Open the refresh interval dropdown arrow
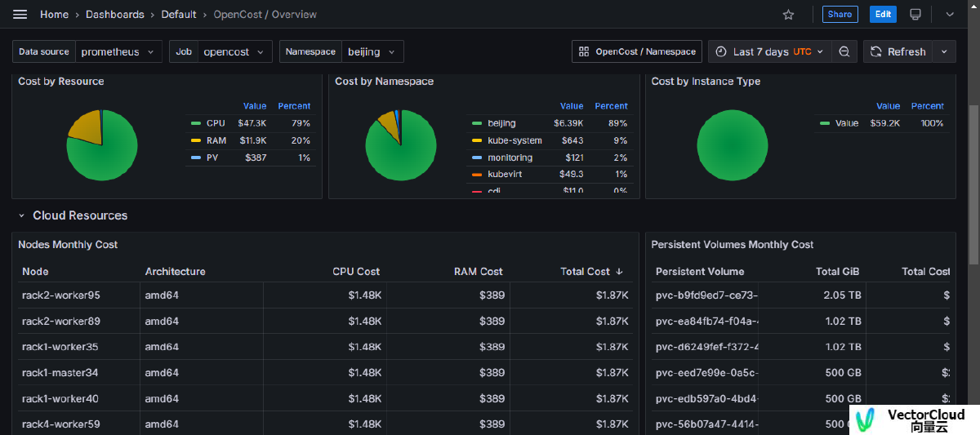 (x=944, y=51)
